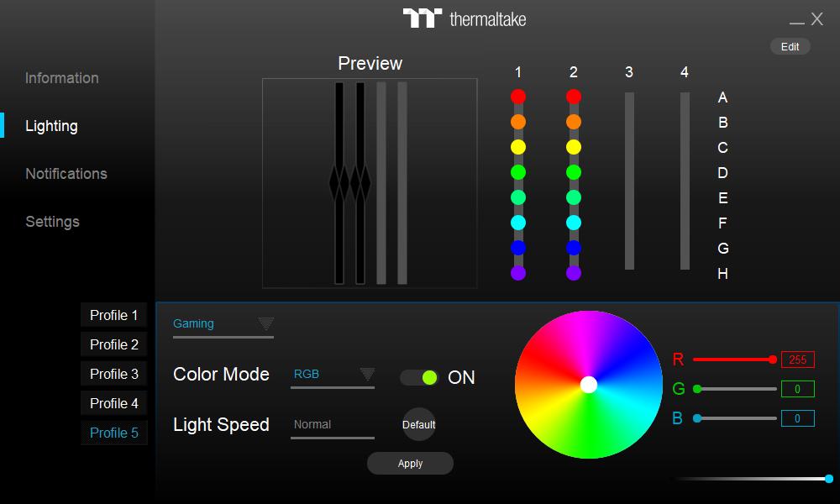Click the yellow LED dot in channel 2
This screenshot has width=840, height=504.
573,146
